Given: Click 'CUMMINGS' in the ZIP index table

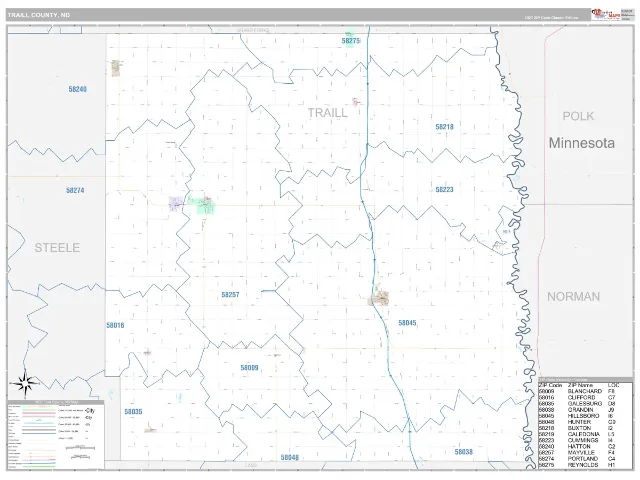Looking at the screenshot, I should (583, 440).
